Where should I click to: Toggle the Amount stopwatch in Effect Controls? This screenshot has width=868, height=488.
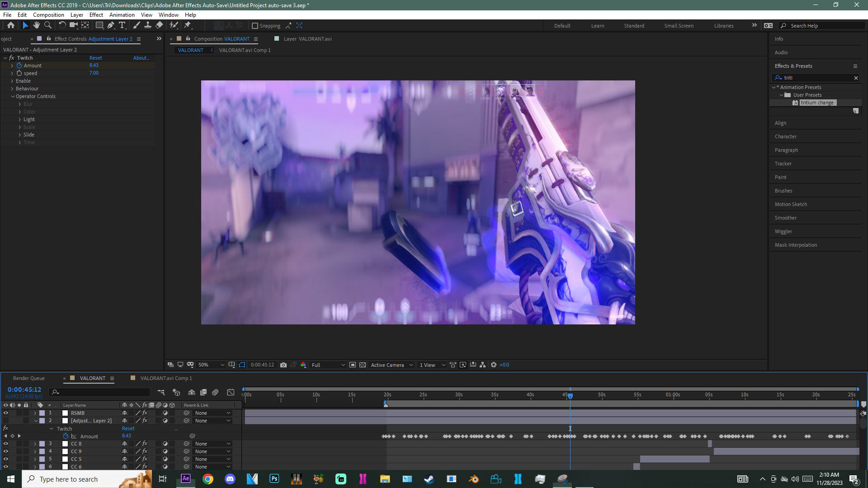(19, 66)
